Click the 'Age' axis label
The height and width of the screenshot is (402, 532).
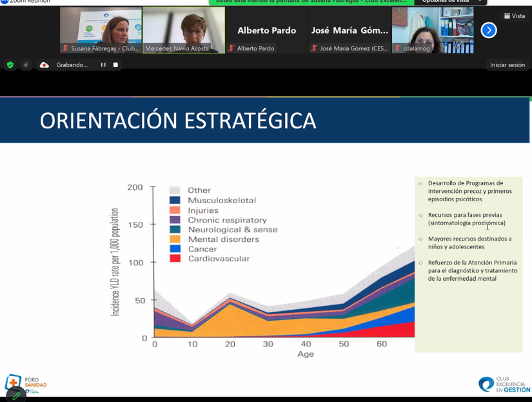coord(306,354)
